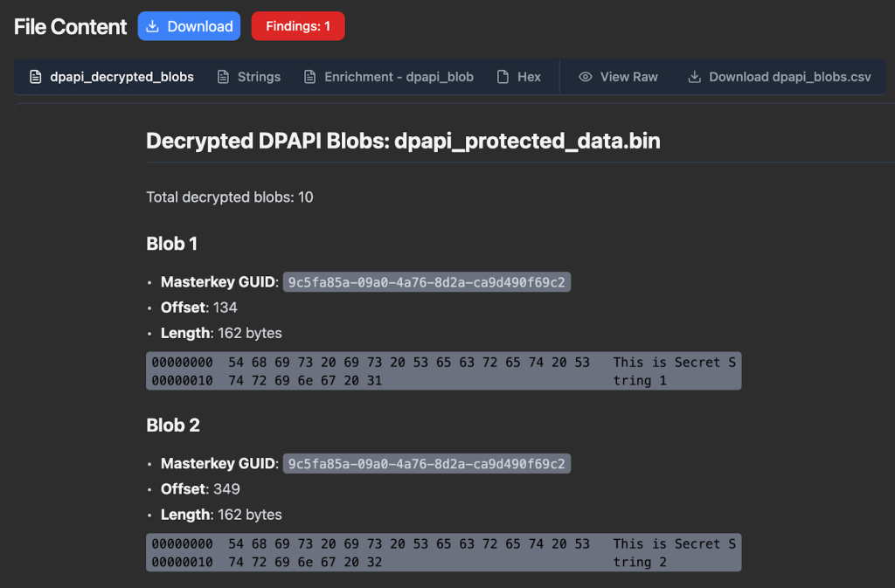This screenshot has width=895, height=588.
Task: Click the blank page icon next to Hex
Action: click(503, 77)
